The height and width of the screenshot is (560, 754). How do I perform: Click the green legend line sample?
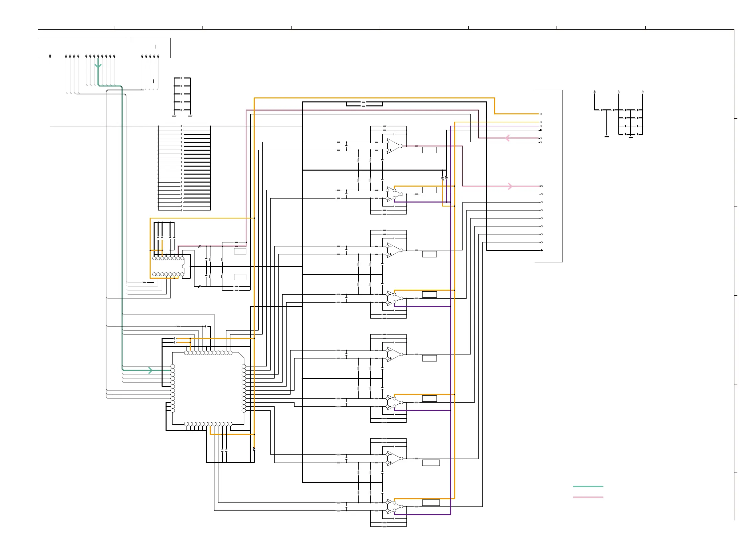tap(588, 487)
